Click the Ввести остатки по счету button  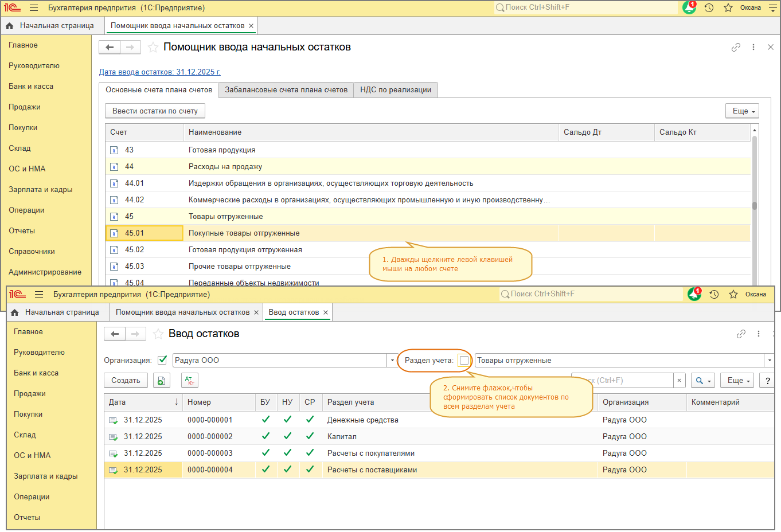tap(155, 111)
